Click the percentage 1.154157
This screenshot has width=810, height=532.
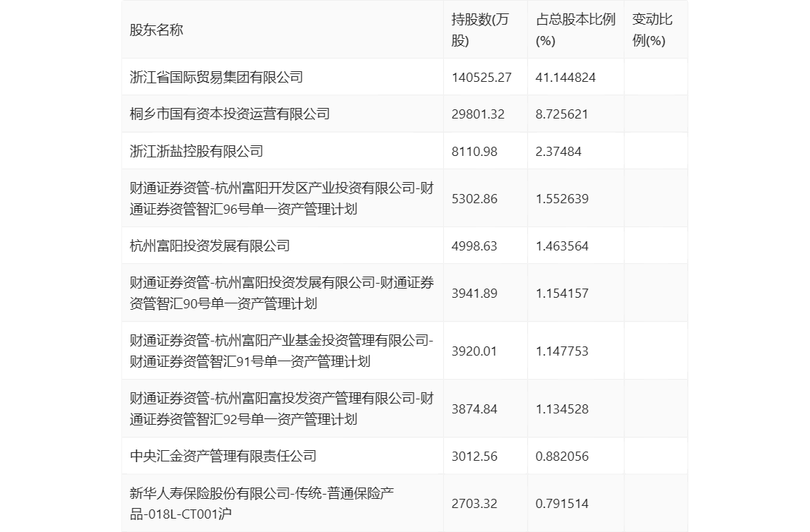(x=562, y=294)
